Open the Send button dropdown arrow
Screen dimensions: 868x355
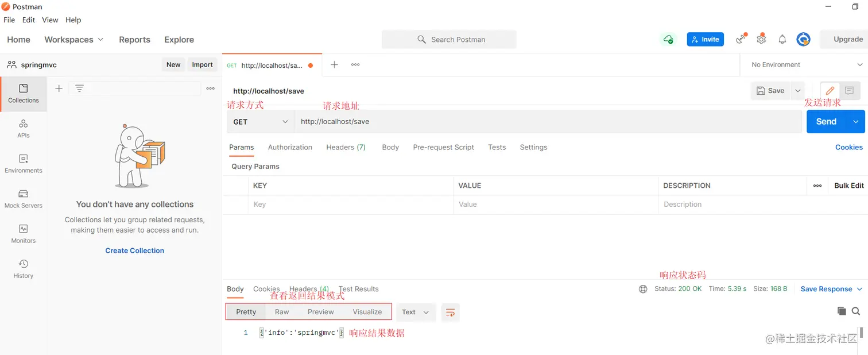[856, 122]
